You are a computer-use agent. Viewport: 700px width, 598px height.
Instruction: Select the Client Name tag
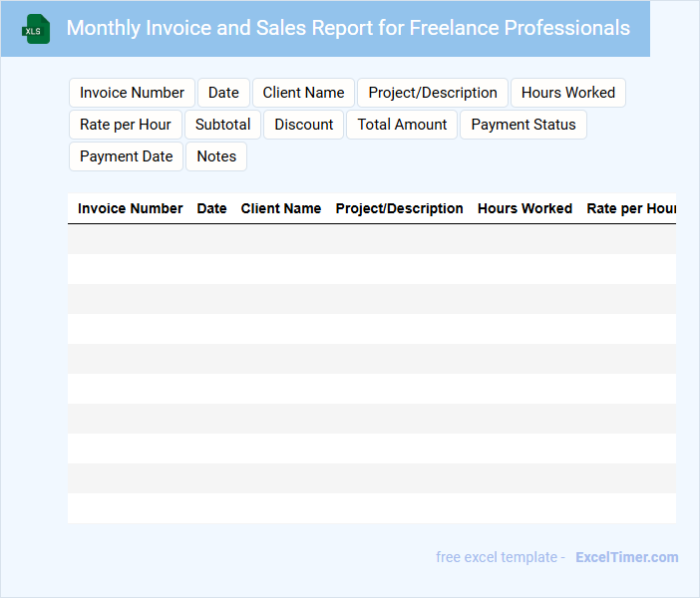coord(303,93)
